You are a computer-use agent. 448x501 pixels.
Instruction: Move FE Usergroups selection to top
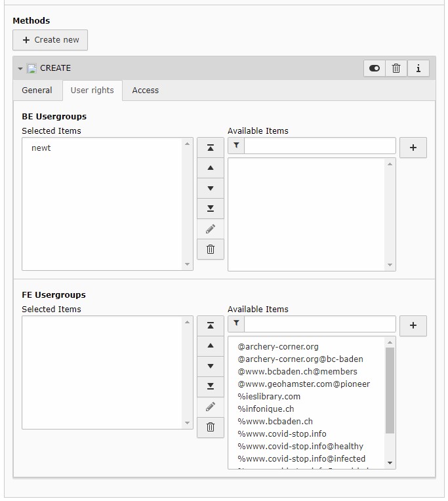(x=211, y=326)
